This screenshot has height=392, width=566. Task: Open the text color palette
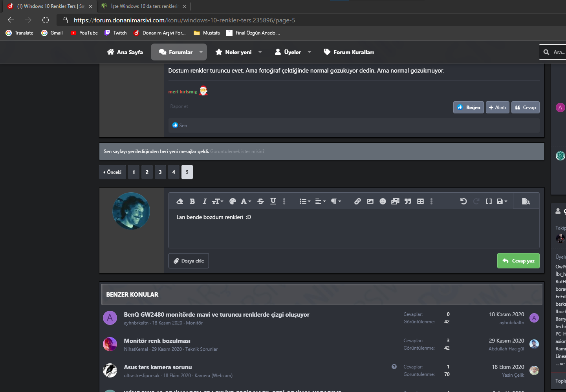(x=233, y=201)
